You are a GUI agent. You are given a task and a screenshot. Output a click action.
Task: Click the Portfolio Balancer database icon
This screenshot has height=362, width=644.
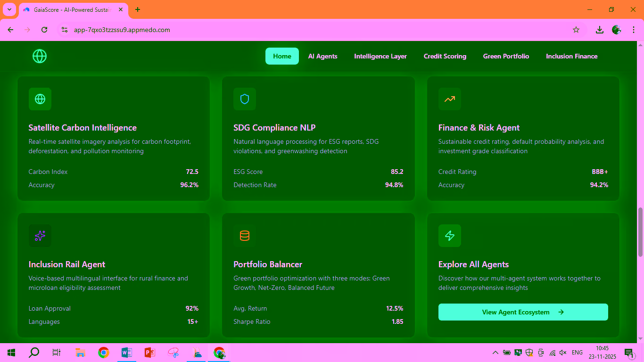[245, 236]
